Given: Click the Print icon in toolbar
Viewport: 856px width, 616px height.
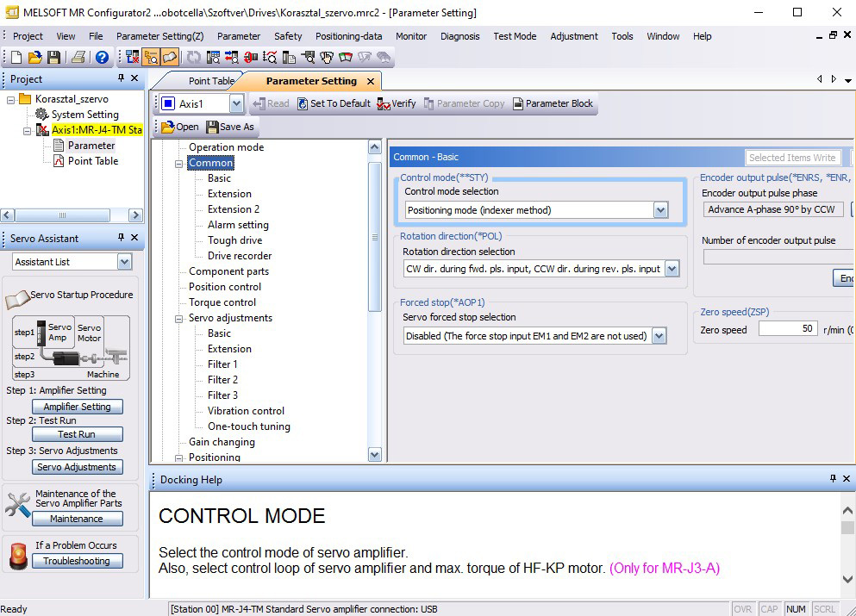Looking at the screenshot, I should tap(78, 58).
